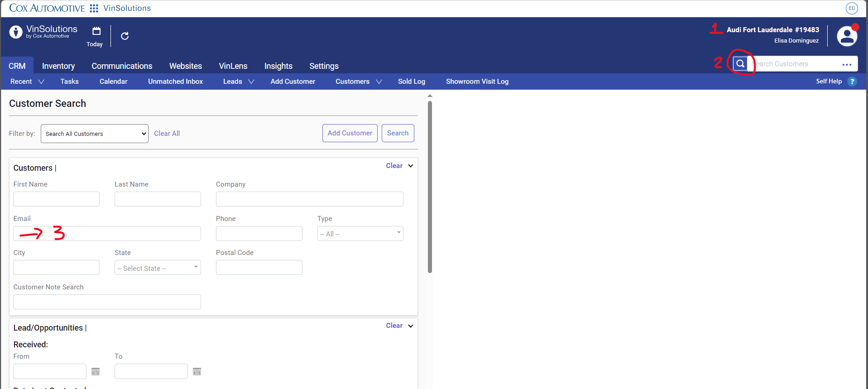
Task: Clear the Customers section fields
Action: (394, 166)
